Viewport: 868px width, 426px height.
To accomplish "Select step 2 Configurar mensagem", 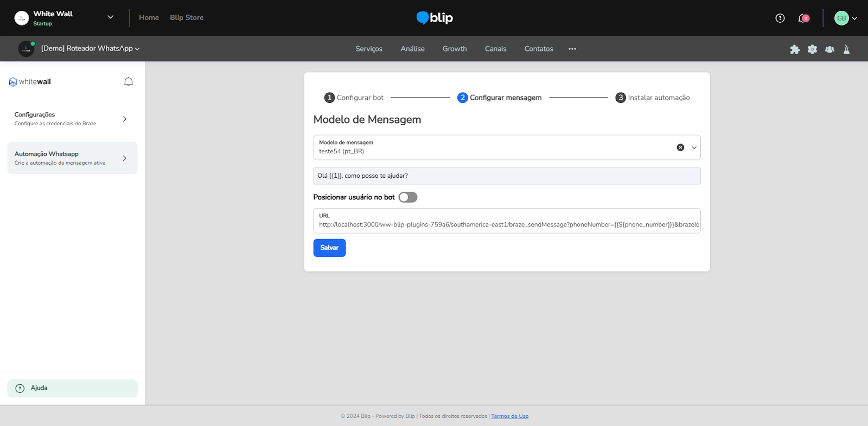I will point(500,98).
